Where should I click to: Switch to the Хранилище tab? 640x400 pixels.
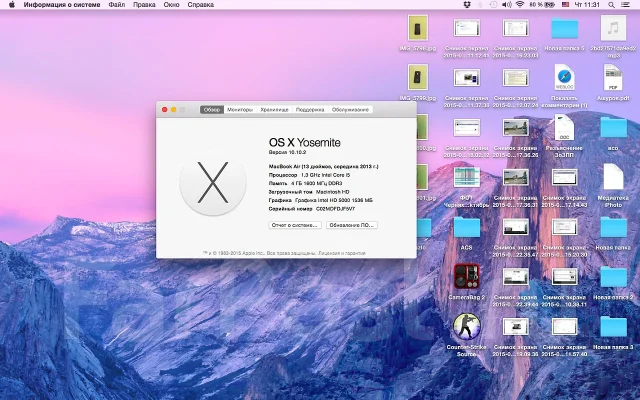click(x=274, y=110)
